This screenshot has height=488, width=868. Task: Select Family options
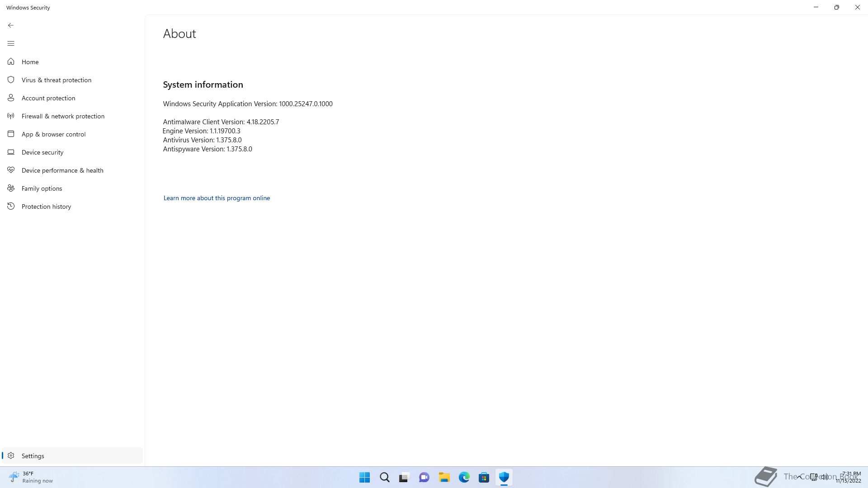[72, 188]
